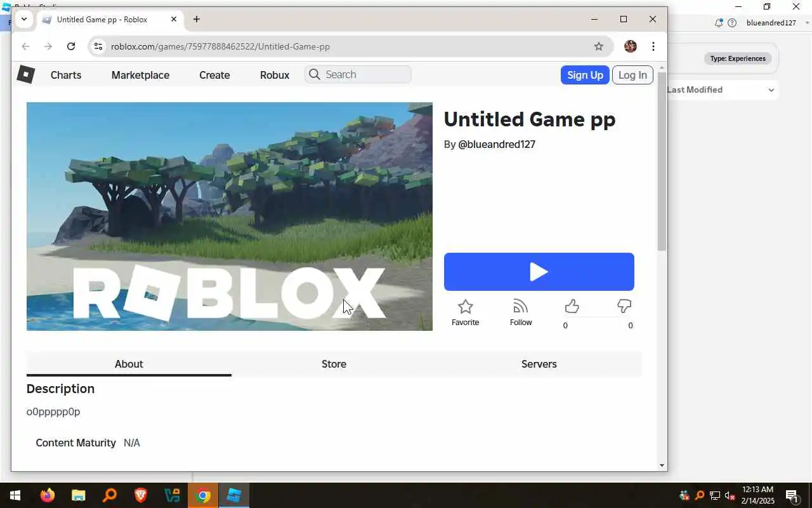
Task: Click Type: Experiences filter in Roblox Studio
Action: (x=738, y=58)
